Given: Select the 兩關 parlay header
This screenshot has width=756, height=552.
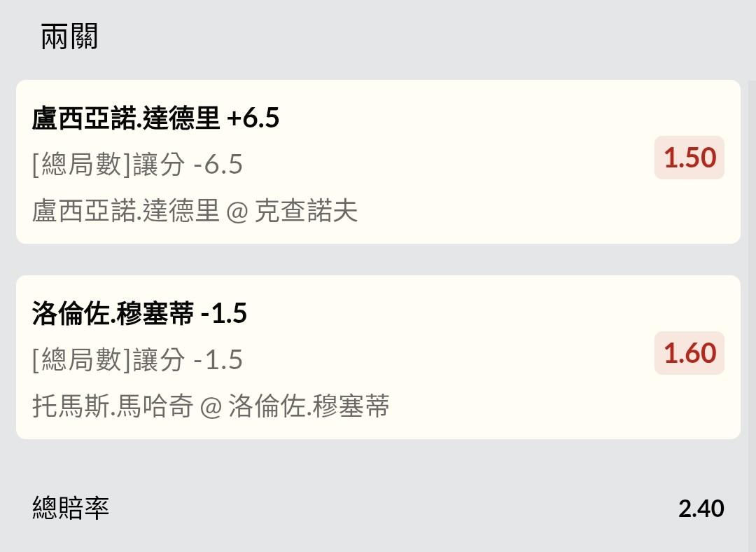Looking at the screenshot, I should [x=69, y=36].
